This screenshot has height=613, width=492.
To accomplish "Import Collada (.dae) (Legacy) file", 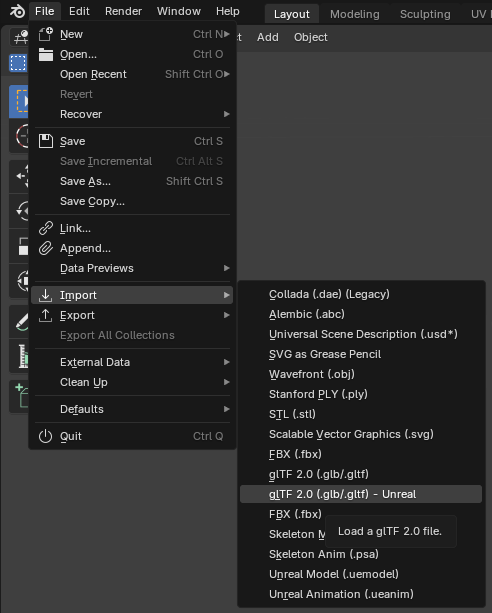I will click(361, 294).
